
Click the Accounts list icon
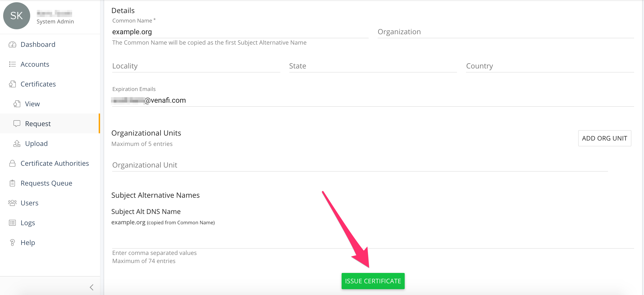pos(12,64)
